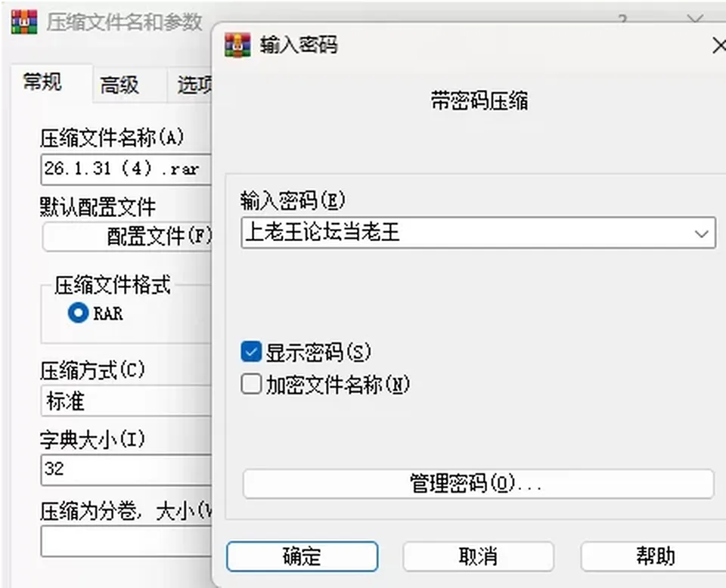
Task: Click the WinRAR icon of archive parameters window
Action: (x=24, y=22)
